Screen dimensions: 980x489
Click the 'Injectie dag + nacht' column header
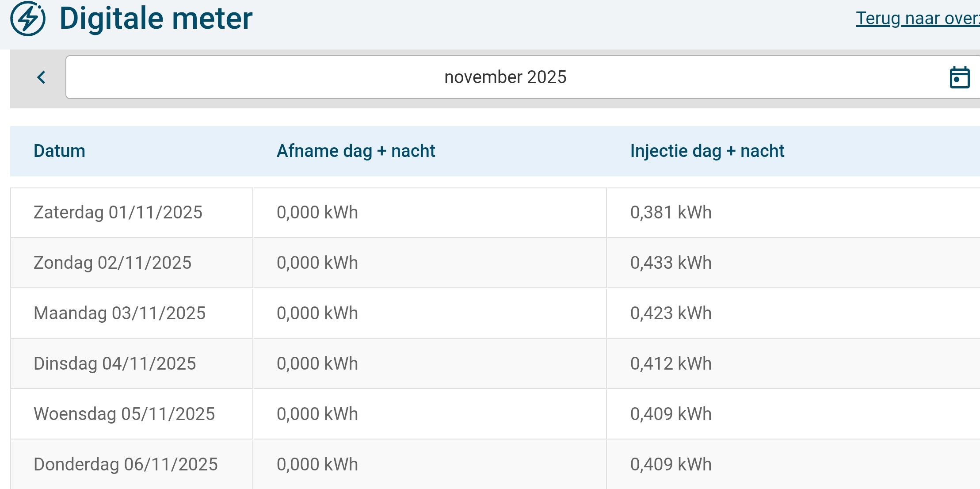pos(707,151)
